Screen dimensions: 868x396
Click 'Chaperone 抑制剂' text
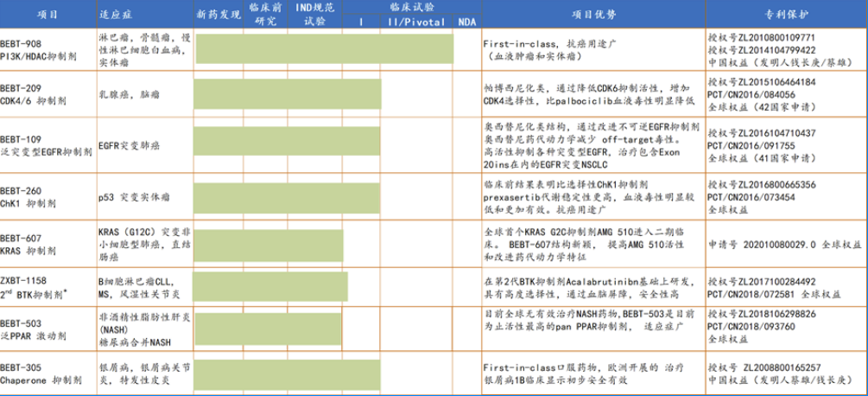(41, 380)
